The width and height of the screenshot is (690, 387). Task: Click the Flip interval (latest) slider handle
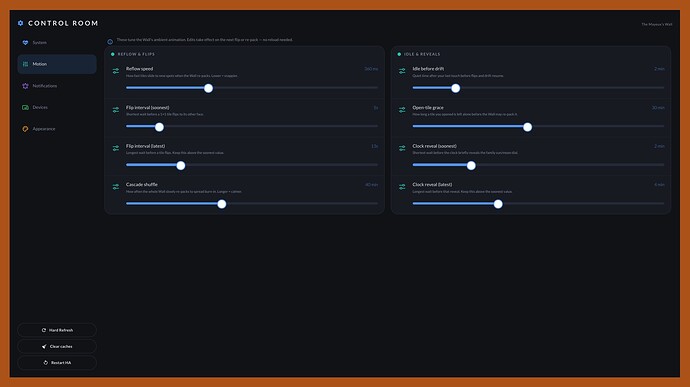[x=181, y=166]
